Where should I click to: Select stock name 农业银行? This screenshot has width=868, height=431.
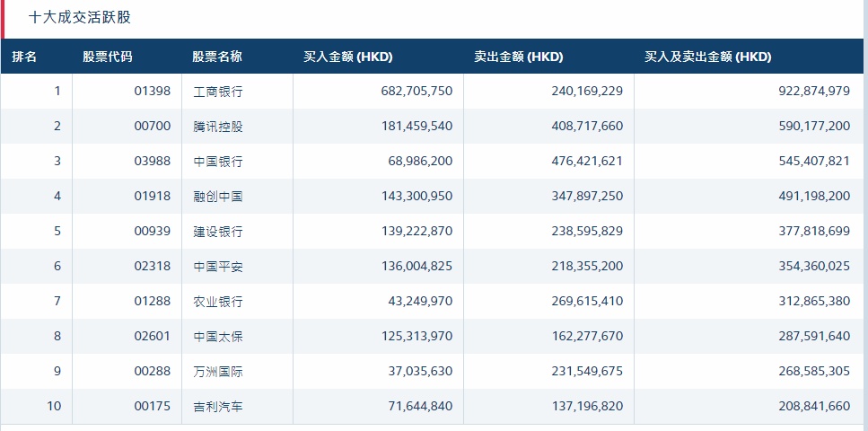click(218, 302)
